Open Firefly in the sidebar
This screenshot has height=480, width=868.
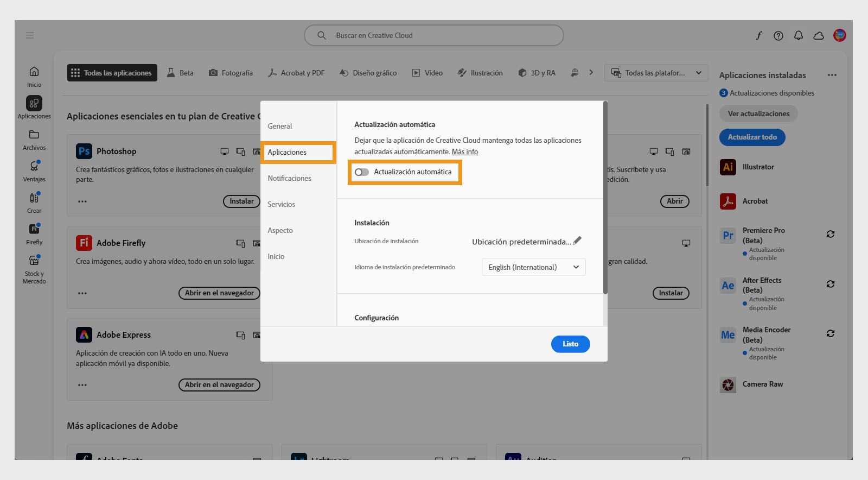pyautogui.click(x=34, y=234)
